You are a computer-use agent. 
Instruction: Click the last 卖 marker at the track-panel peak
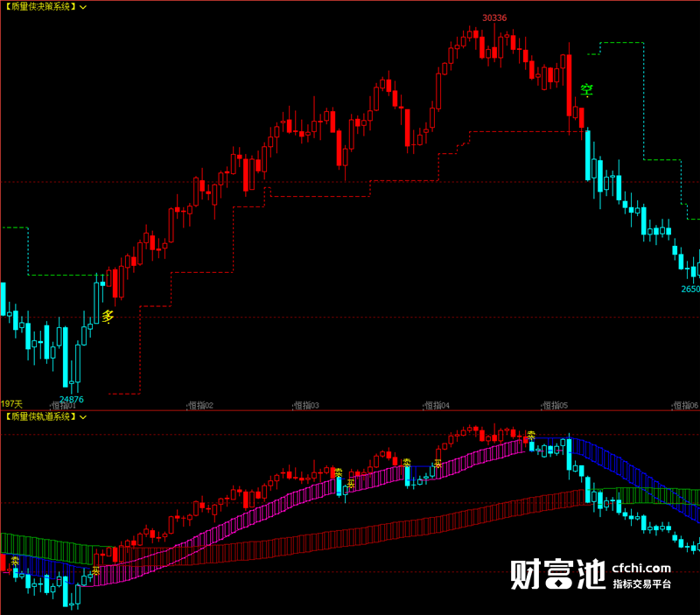coord(531,435)
